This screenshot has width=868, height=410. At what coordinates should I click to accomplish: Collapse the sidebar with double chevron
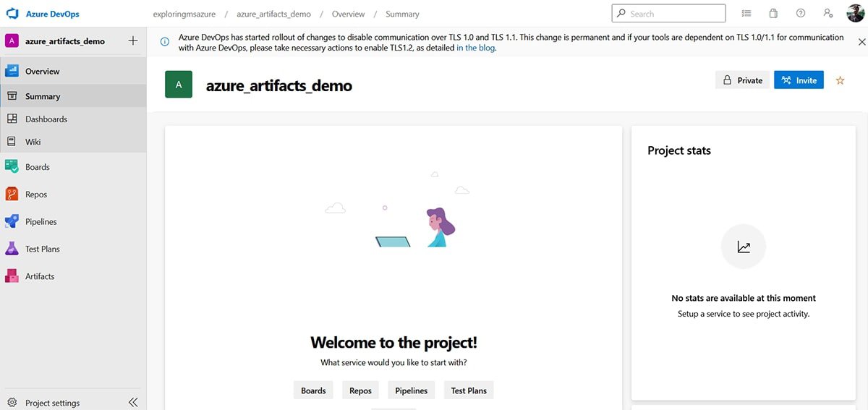click(133, 402)
